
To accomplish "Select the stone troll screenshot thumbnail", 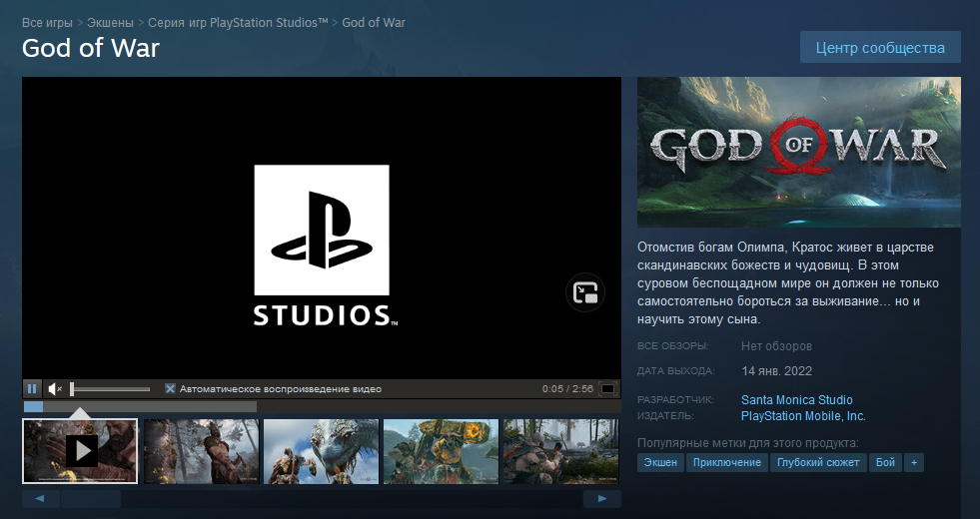I will click(441, 451).
